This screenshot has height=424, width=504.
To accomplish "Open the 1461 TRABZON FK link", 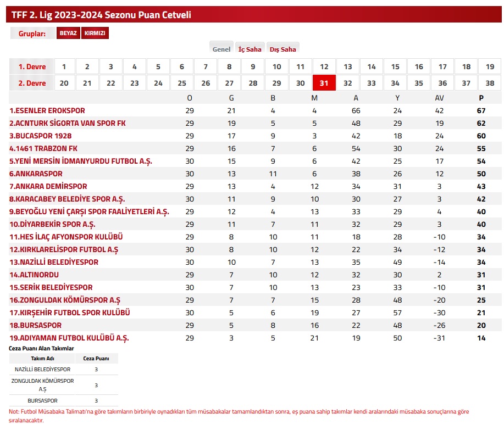I will coord(43,148).
